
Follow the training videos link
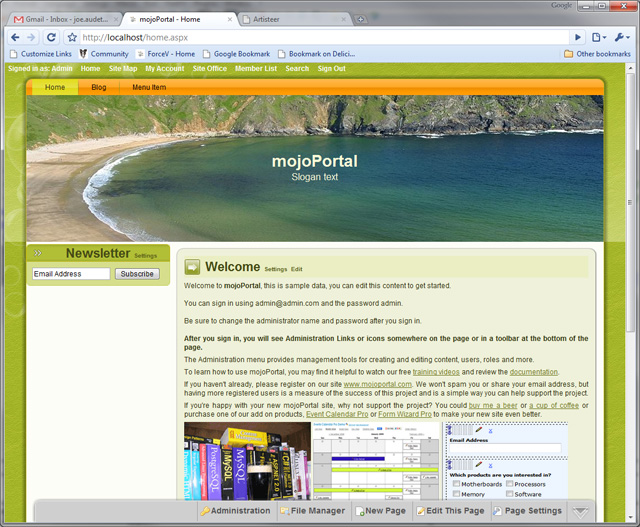click(432, 372)
